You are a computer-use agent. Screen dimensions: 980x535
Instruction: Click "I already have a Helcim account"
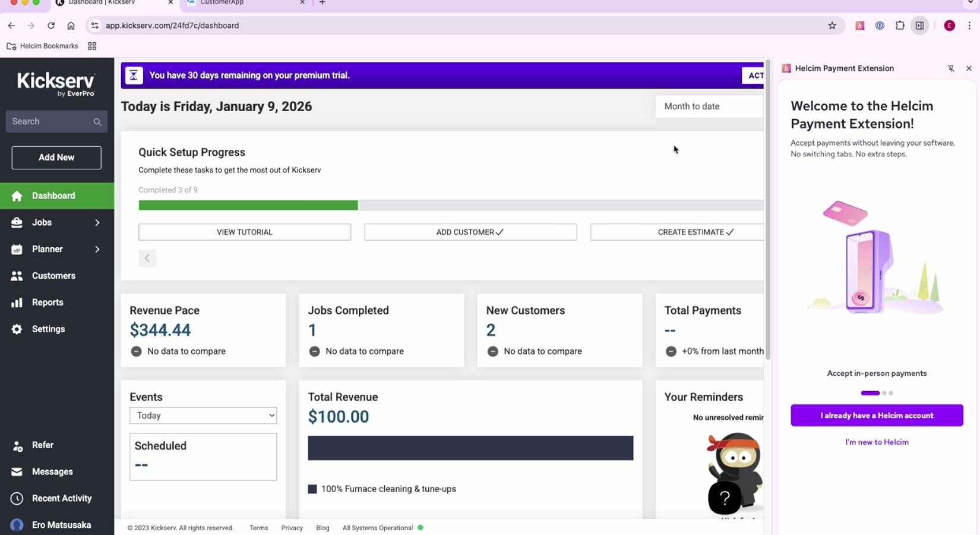(877, 416)
